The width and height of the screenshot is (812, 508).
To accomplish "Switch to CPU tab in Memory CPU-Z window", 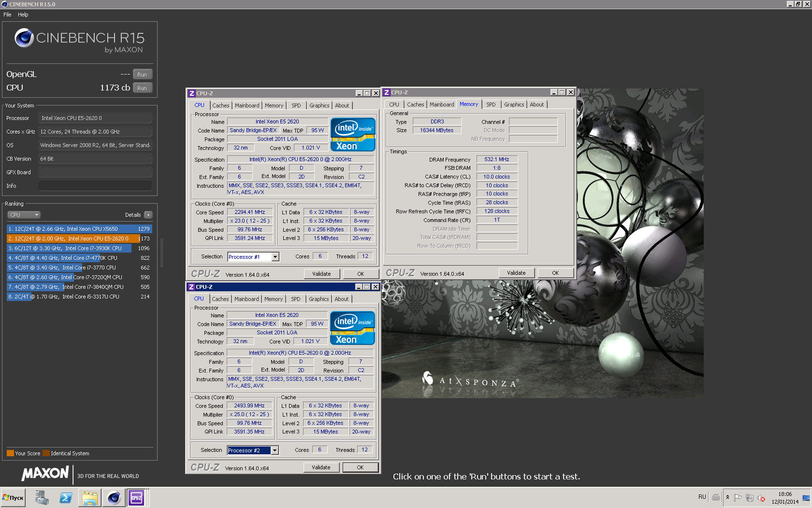I will tap(394, 105).
